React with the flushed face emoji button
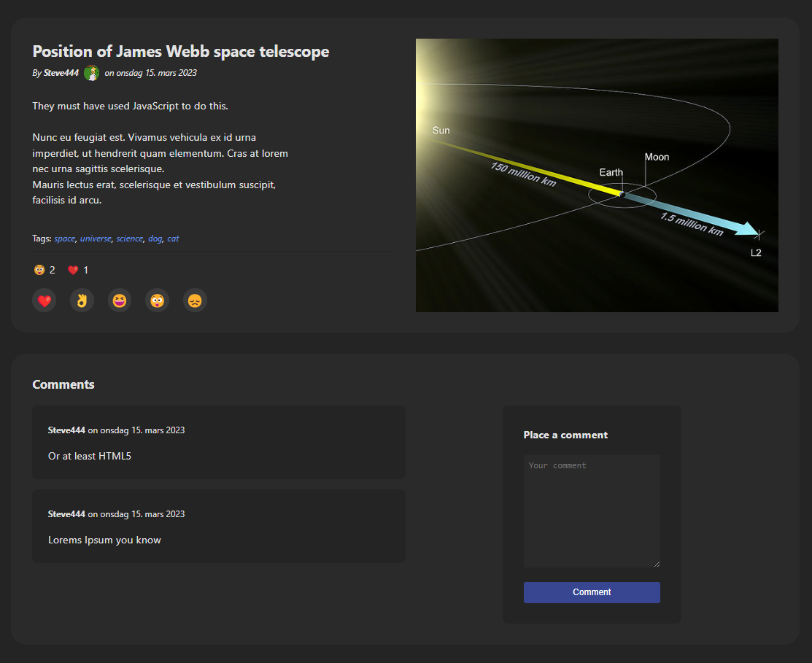Viewport: 812px width, 663px height. click(158, 301)
